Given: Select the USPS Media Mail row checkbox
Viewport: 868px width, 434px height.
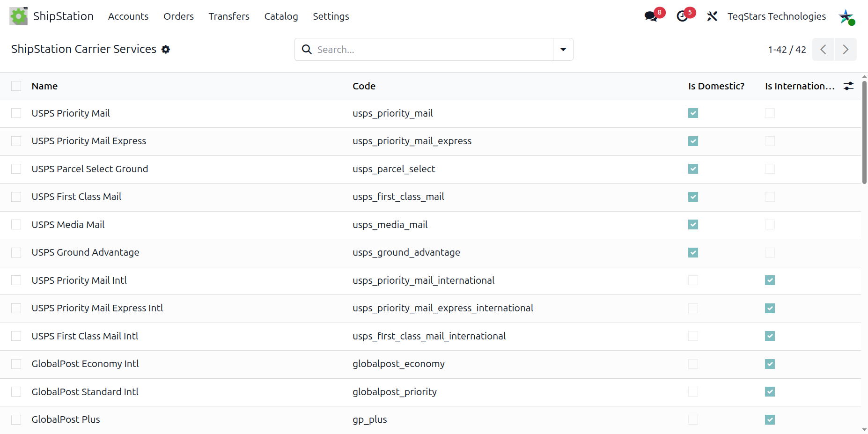Looking at the screenshot, I should tap(16, 225).
